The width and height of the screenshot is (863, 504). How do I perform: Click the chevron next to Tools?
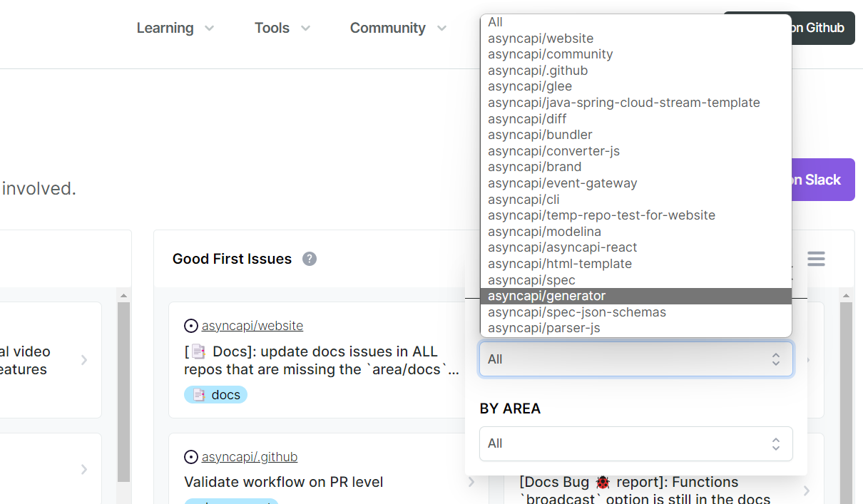coord(305,29)
